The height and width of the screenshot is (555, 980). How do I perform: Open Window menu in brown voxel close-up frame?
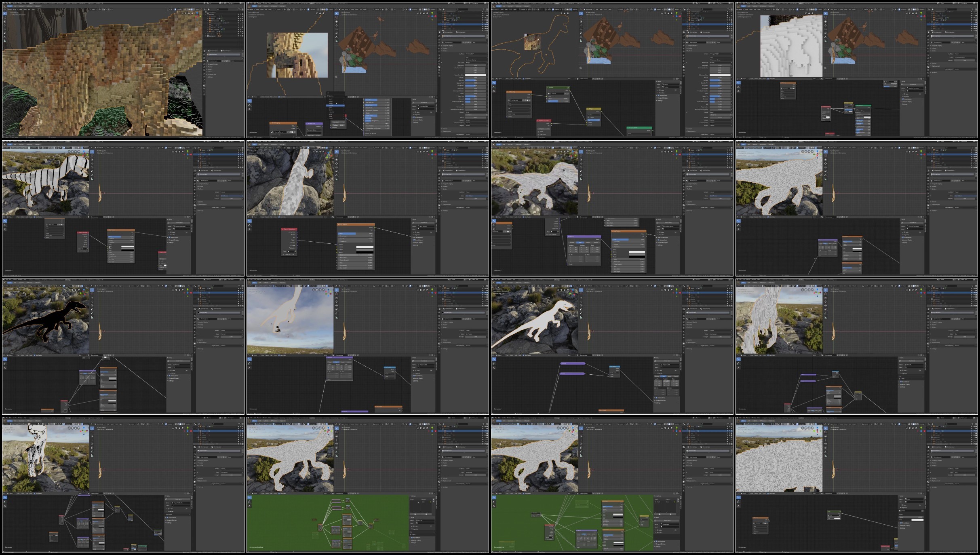20,3
